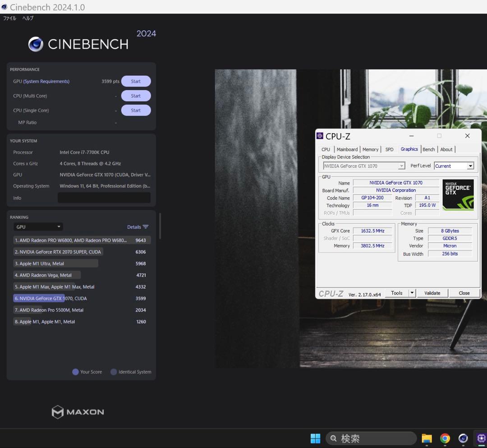Open the System Requirements link
Image resolution: width=487 pixels, height=448 pixels.
point(46,82)
